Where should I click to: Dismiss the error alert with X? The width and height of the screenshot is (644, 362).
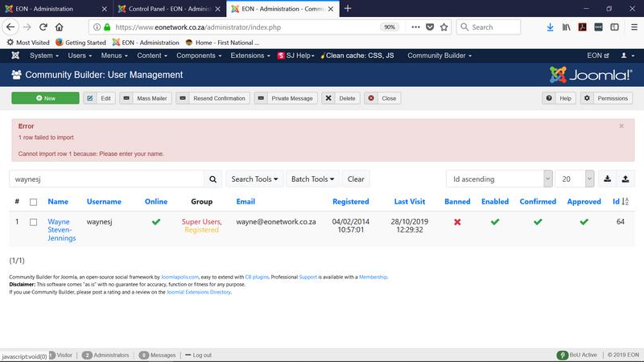pos(621,126)
